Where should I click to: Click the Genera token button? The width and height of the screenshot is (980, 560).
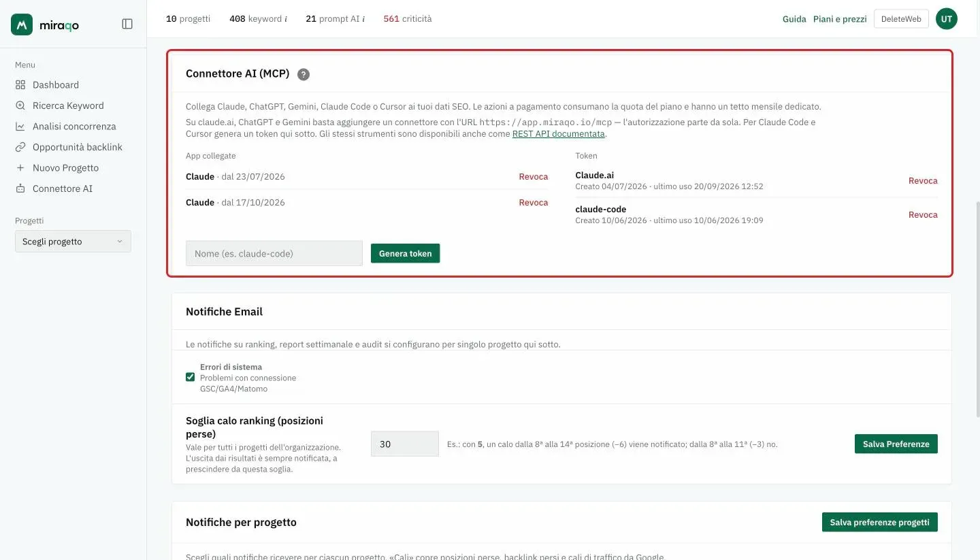pos(406,253)
